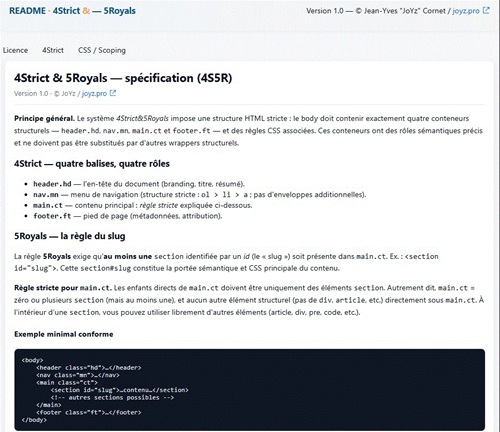Viewport: 500px width, 432px height.
Task: Click 4Strict in the page header title
Action: click(x=66, y=11)
